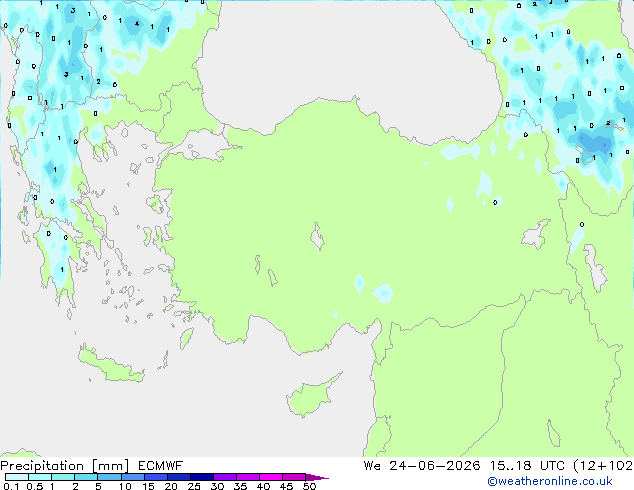Click the 0.1–0.5 mm legend color box
The height and width of the screenshot is (490, 634).
click(x=17, y=477)
